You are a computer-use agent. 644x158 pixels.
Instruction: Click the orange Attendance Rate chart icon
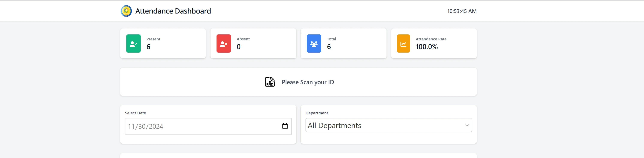tap(403, 44)
